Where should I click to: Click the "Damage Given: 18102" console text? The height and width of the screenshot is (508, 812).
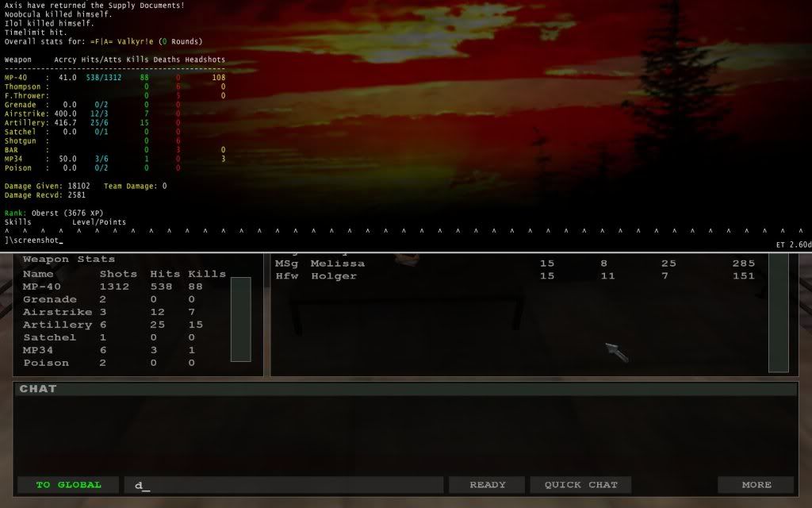pyautogui.click(x=47, y=186)
